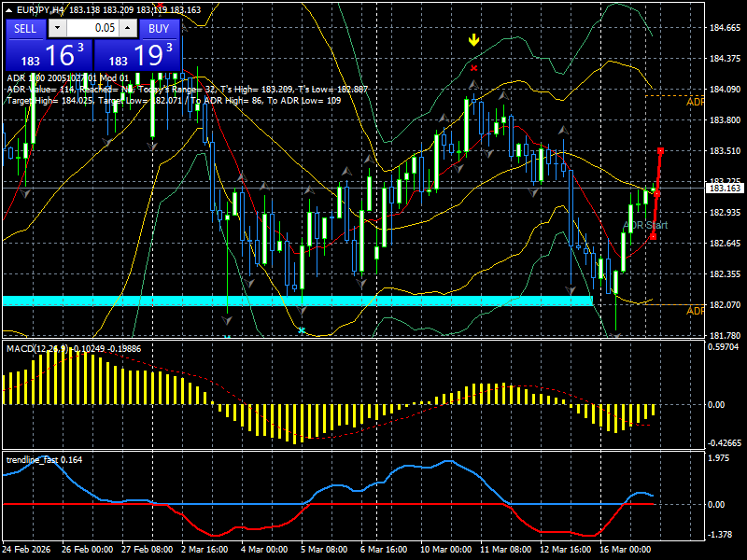Click the EURJPY,H4 chart title text
This screenshot has width=747, height=560.
point(38,9)
